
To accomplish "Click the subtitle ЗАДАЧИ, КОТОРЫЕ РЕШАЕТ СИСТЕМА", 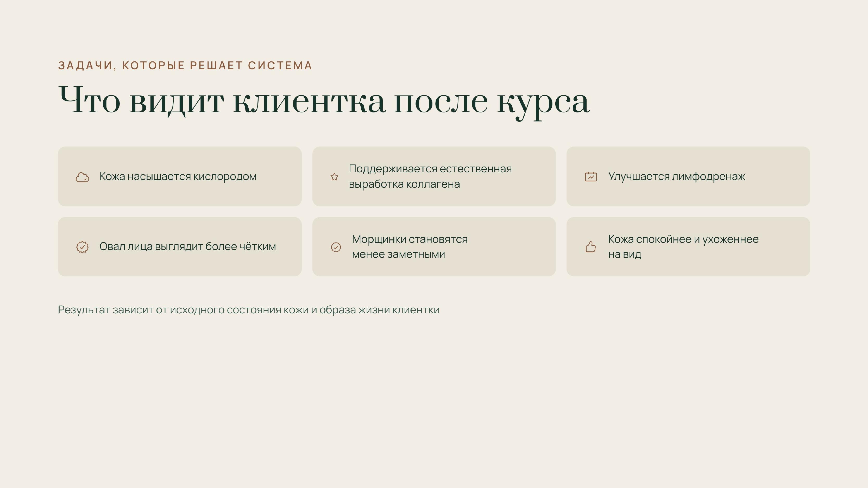I will click(x=185, y=65).
